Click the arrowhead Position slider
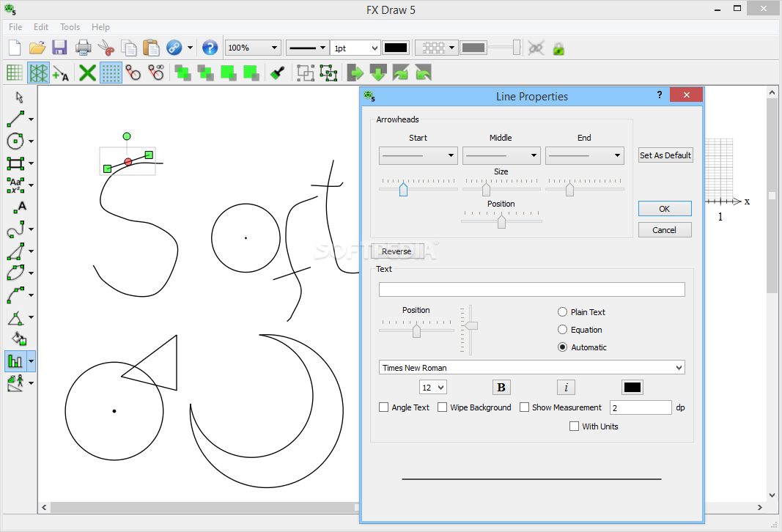Screen dimensions: 782x532 pyautogui.click(x=502, y=221)
